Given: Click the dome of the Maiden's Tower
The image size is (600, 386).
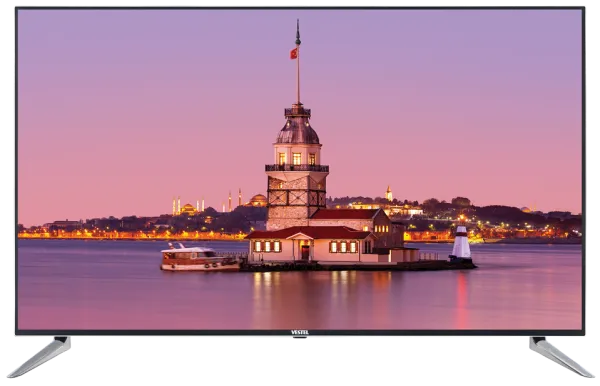Looking at the screenshot, I should pyautogui.click(x=298, y=130).
